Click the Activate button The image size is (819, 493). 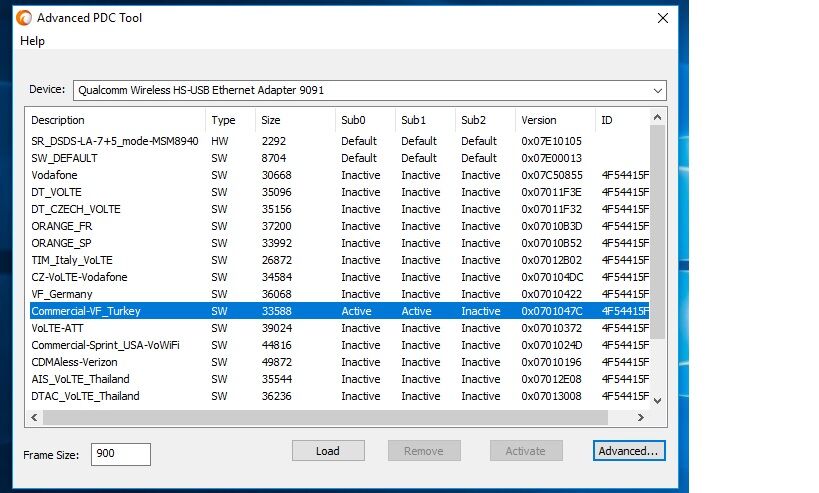click(x=526, y=451)
